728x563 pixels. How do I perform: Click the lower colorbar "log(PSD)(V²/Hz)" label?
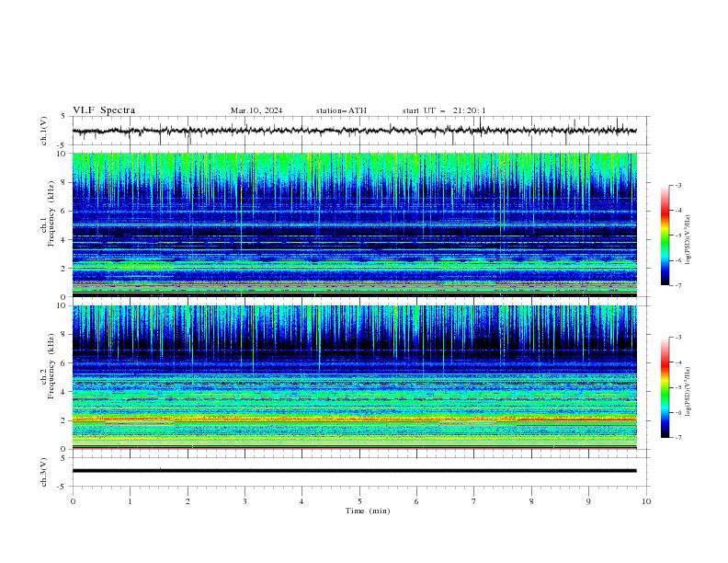[x=688, y=391]
